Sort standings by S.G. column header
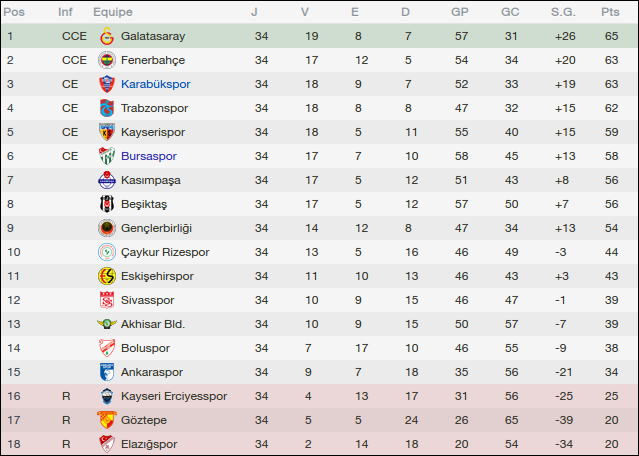The width and height of the screenshot is (639, 456). click(x=563, y=12)
